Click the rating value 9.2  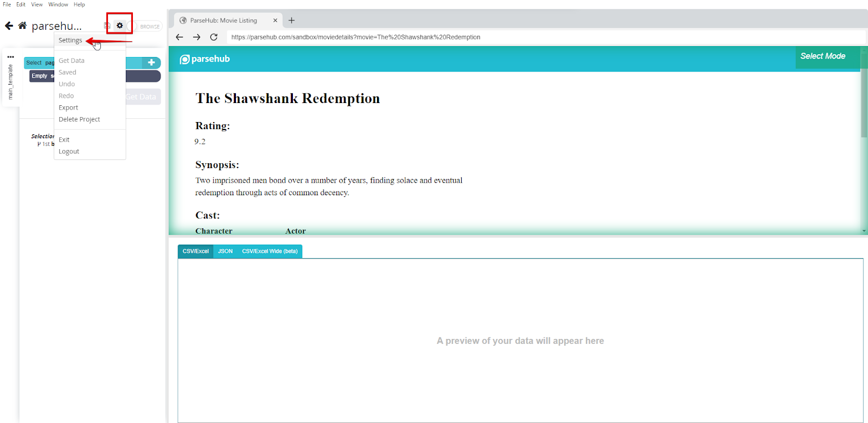tap(200, 142)
